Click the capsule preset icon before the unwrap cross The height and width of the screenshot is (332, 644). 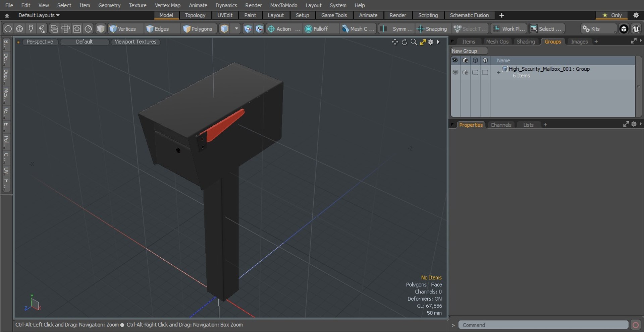[54, 29]
